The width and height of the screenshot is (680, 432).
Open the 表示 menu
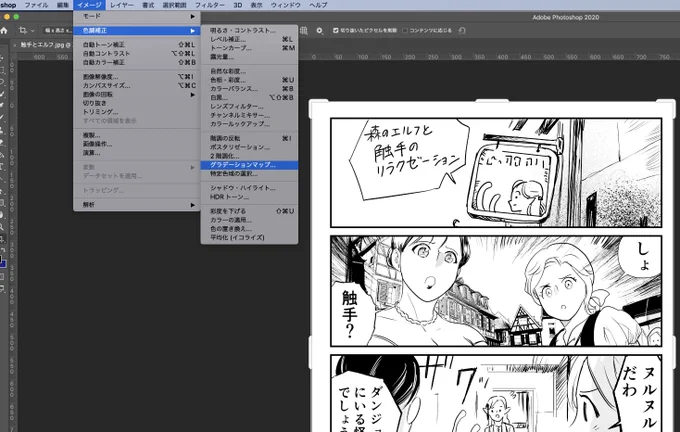[256, 5]
